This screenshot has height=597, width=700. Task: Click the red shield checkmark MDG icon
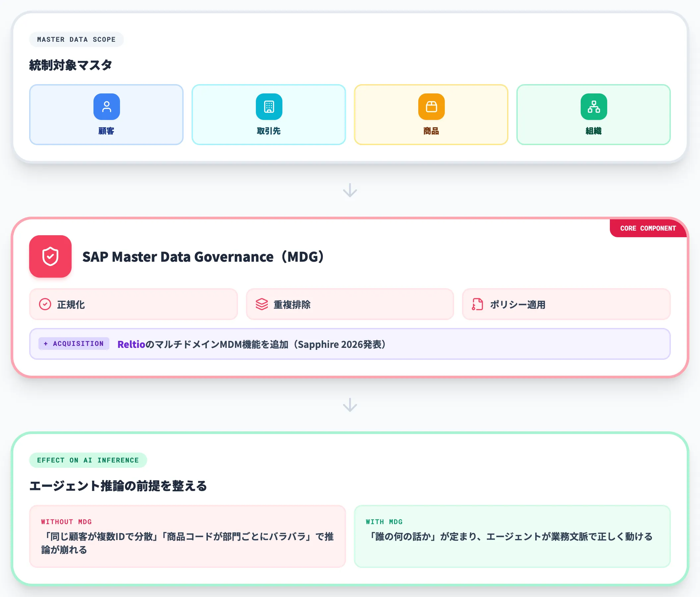tap(50, 256)
